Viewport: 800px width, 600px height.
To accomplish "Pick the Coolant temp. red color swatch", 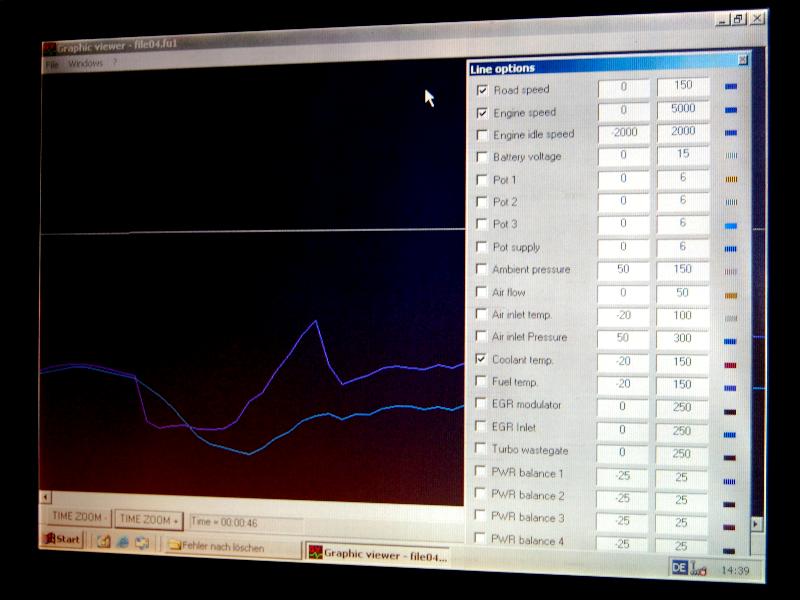I will tap(730, 364).
